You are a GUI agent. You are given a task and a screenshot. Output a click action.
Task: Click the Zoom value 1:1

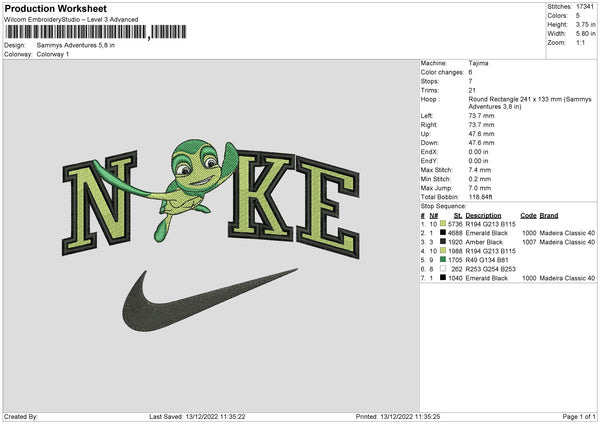click(580, 42)
